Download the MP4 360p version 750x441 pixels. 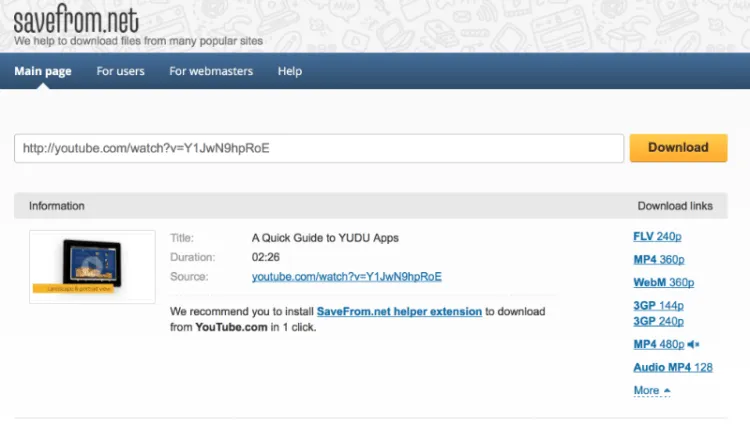[659, 259]
